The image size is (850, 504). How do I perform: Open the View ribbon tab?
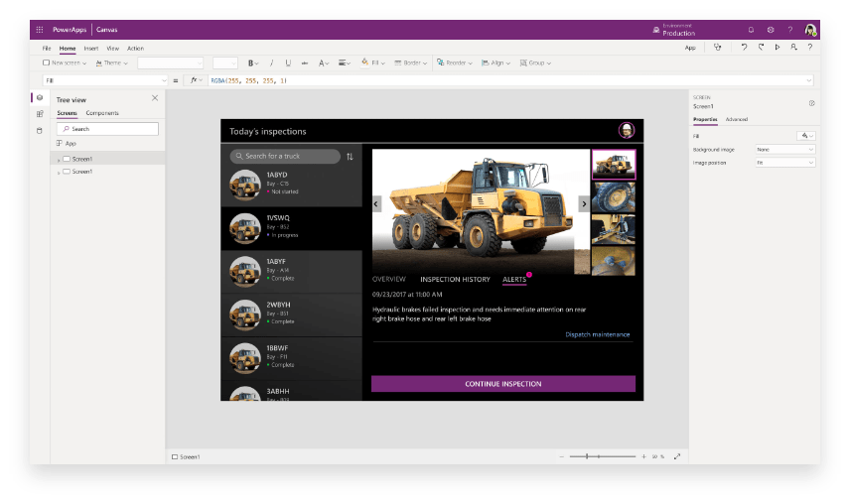[x=113, y=49]
